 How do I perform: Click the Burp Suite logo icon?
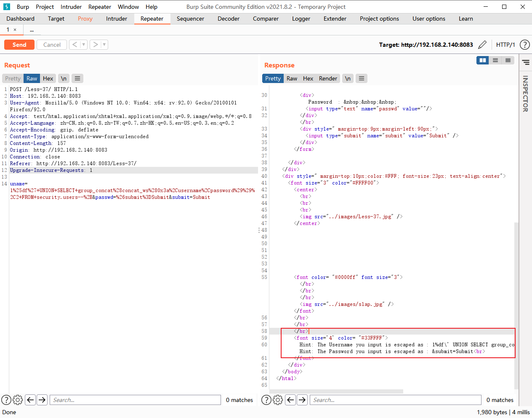coord(7,7)
